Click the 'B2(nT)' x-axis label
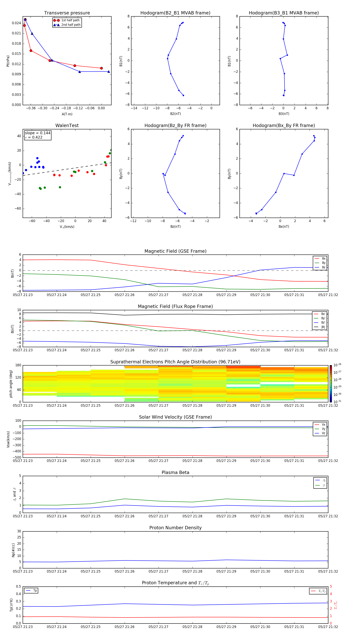The width and height of the screenshot is (351, 644). pyautogui.click(x=175, y=114)
